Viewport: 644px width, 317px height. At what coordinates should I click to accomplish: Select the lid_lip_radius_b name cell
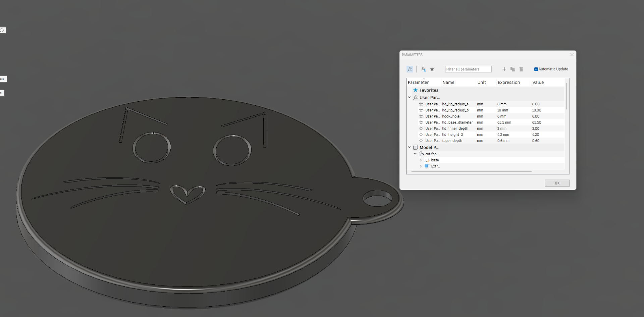pyautogui.click(x=458, y=110)
